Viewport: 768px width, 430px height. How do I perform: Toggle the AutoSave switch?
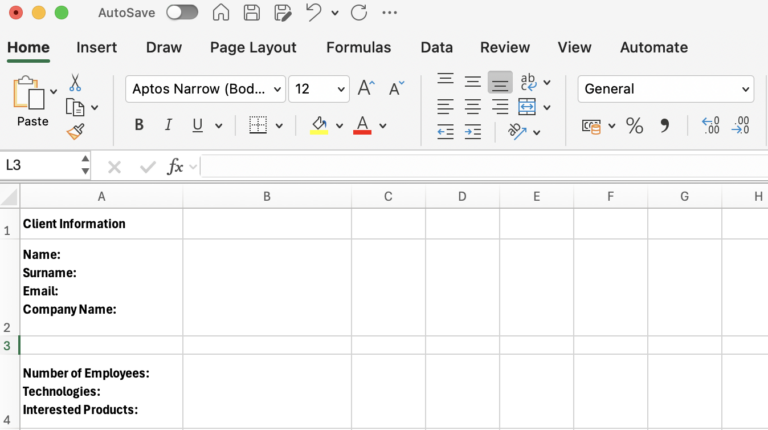(182, 12)
